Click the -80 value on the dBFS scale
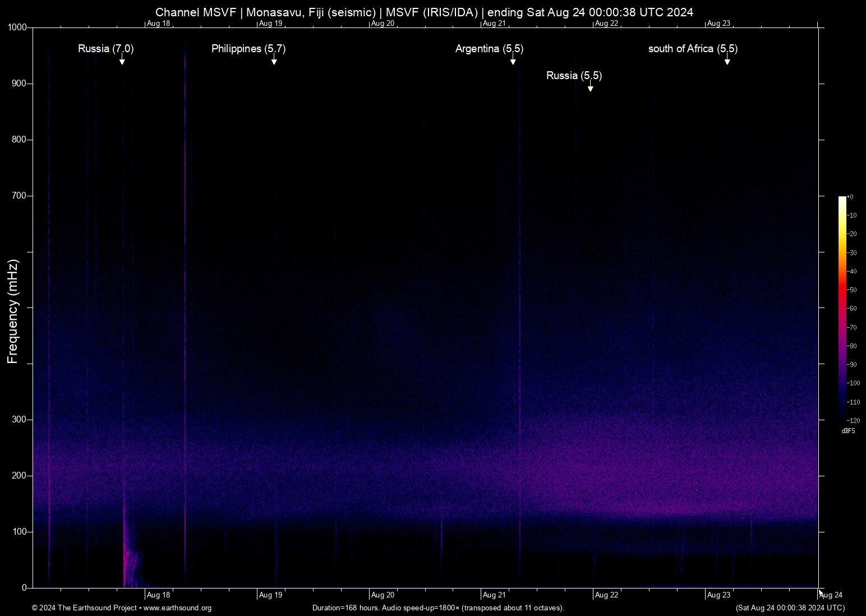 click(851, 346)
